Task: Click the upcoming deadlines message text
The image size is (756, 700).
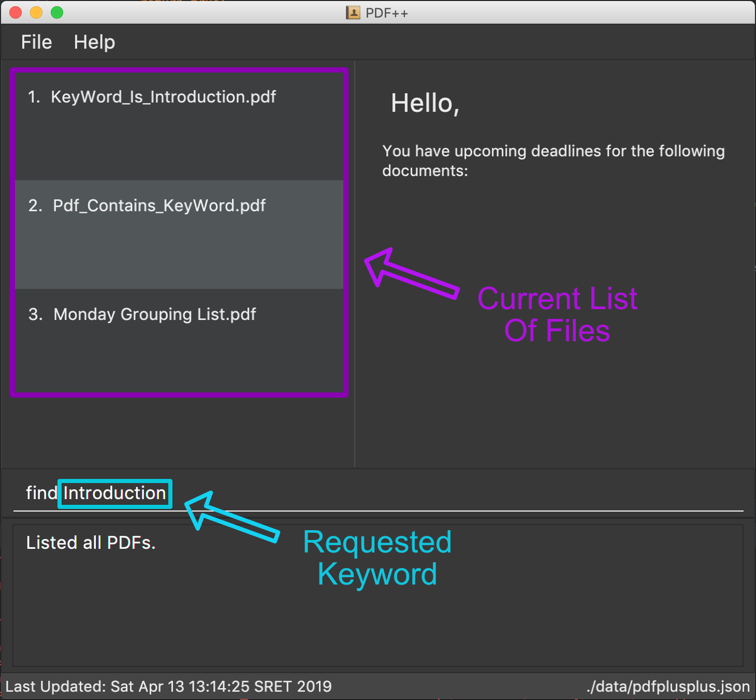Action: click(553, 161)
